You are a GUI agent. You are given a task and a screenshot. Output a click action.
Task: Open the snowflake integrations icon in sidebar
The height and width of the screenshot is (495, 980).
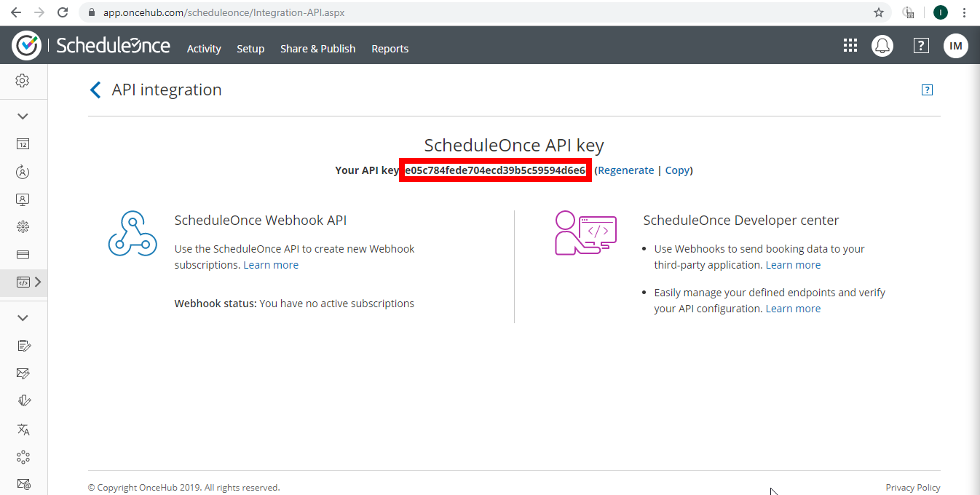23,227
